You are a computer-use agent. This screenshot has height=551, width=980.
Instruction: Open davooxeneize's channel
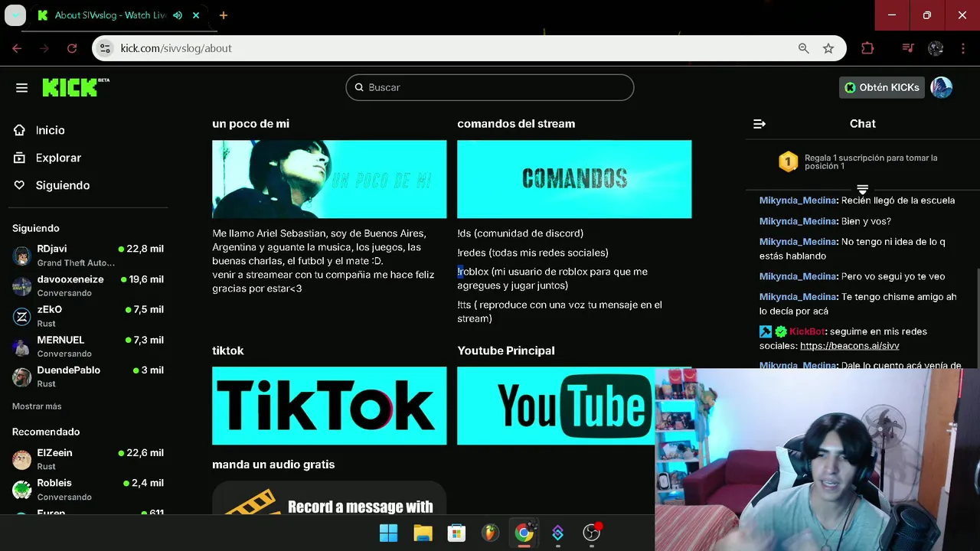[88, 286]
